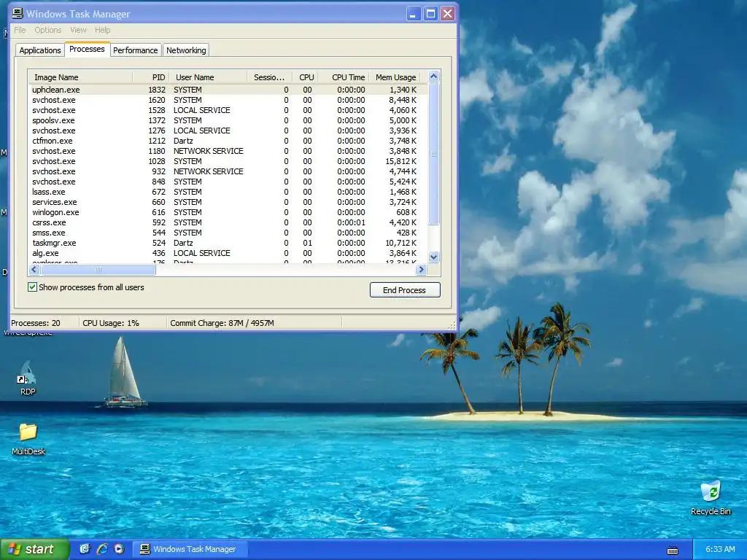Viewport: 747px width, 560px height.
Task: Click Processes: 20 in the status bar
Action: (36, 323)
